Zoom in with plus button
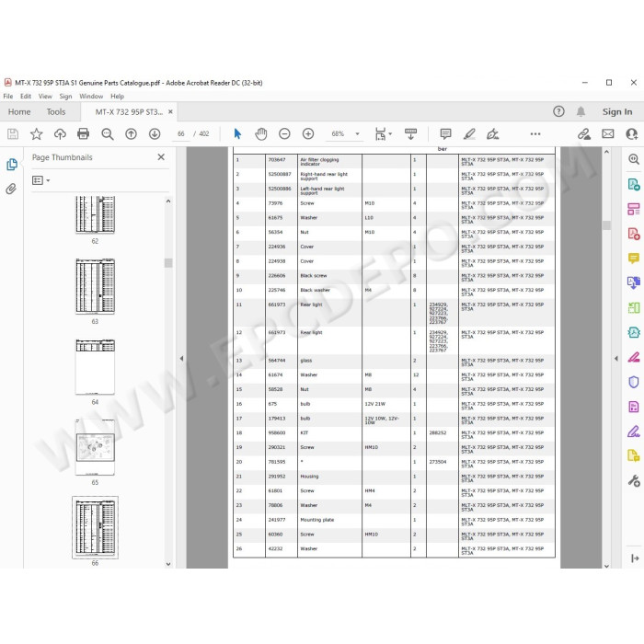 pyautogui.click(x=308, y=134)
